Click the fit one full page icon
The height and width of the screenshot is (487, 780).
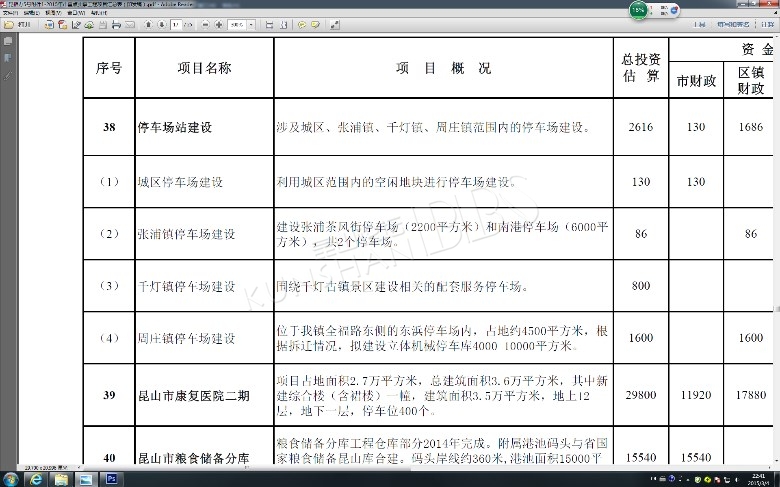pyautogui.click(x=283, y=24)
